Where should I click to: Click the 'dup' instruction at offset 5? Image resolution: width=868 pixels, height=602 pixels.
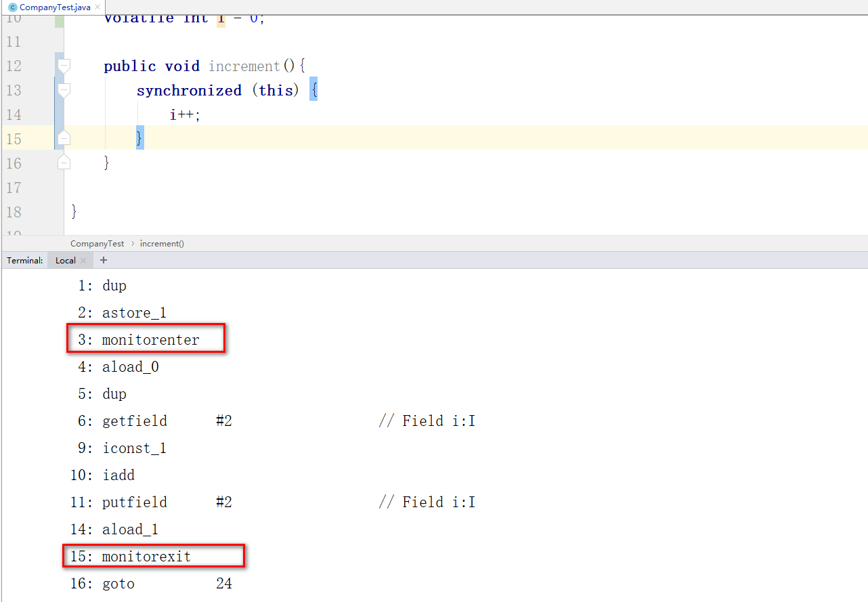click(114, 394)
